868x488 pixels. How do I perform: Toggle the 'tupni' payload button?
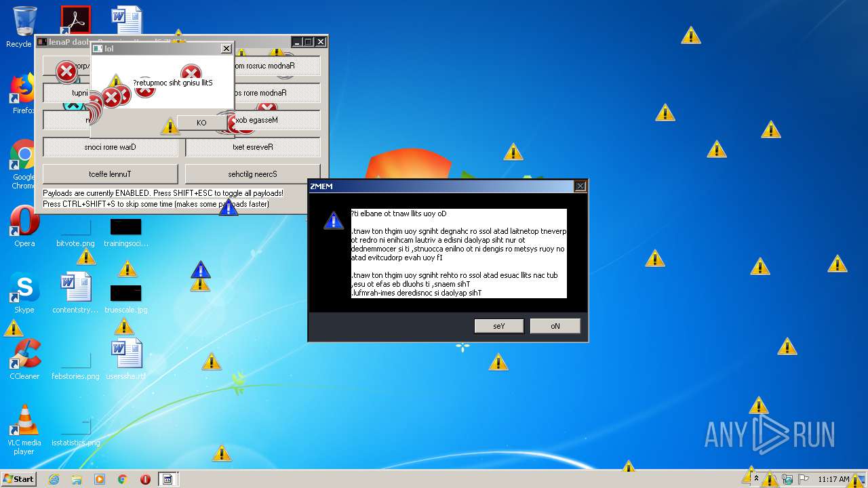coord(68,93)
